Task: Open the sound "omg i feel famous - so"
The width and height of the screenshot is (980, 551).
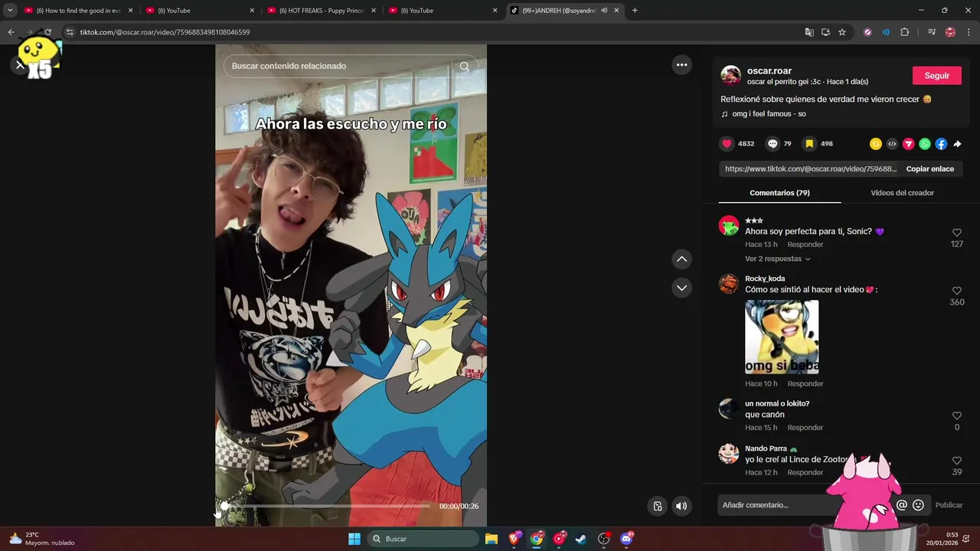Action: pyautogui.click(x=769, y=114)
